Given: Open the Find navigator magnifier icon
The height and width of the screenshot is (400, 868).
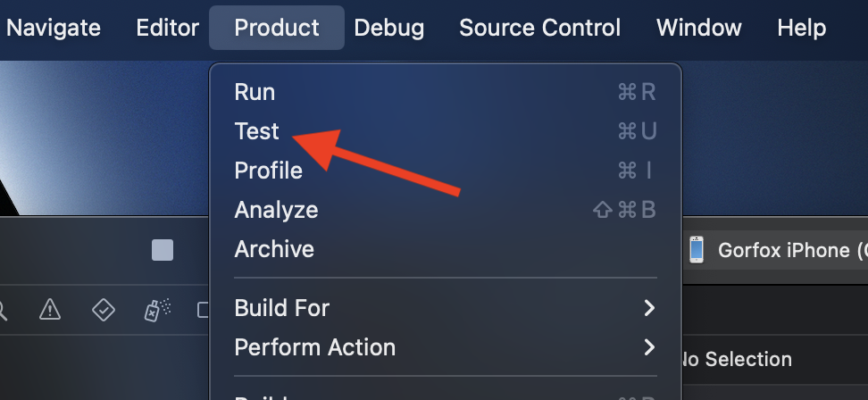Looking at the screenshot, I should pos(3,310).
